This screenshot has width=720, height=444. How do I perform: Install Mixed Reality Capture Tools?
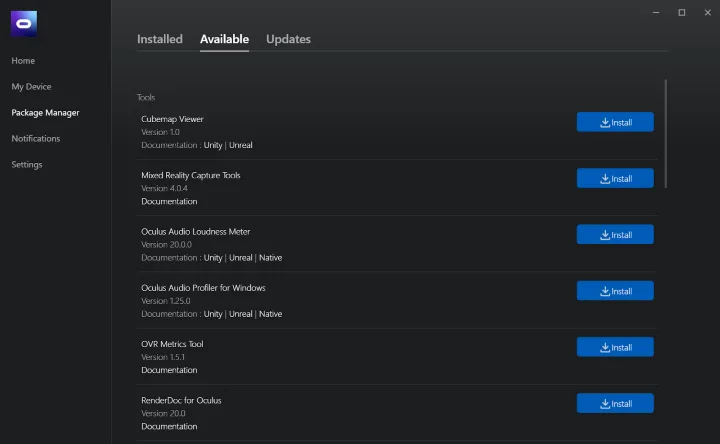[x=615, y=178]
